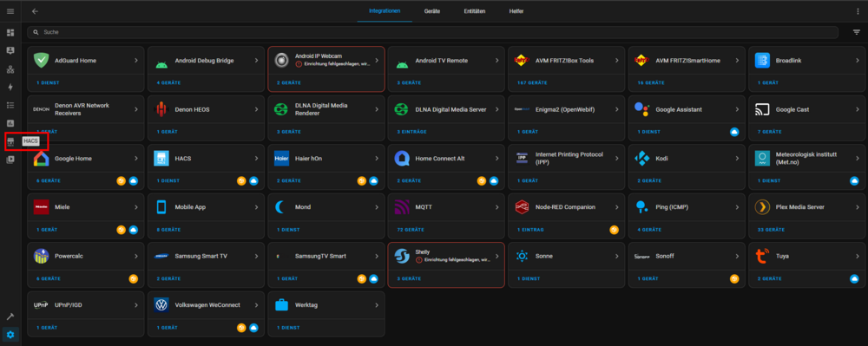The width and height of the screenshot is (868, 346).
Task: Expand the Mobile App chevron
Action: coord(256,207)
